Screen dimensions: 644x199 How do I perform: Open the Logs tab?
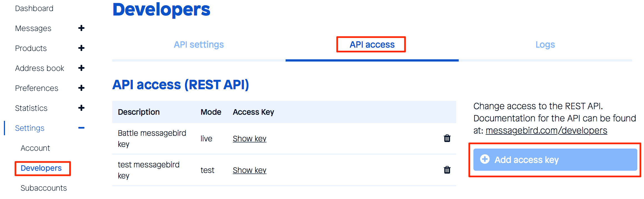click(x=545, y=45)
